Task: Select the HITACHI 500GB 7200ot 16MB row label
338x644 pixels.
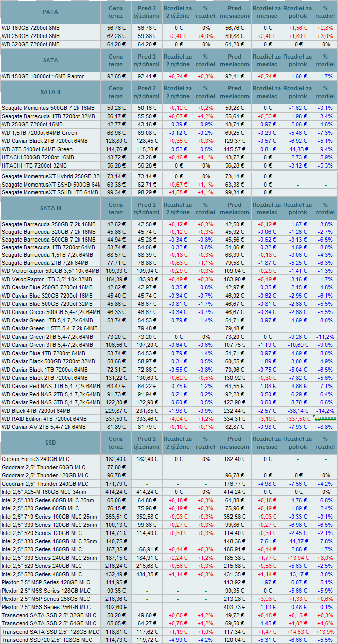Action: tap(39, 157)
